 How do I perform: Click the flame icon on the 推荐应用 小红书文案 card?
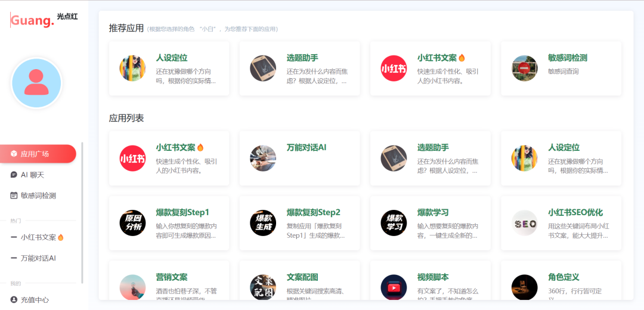(x=462, y=58)
